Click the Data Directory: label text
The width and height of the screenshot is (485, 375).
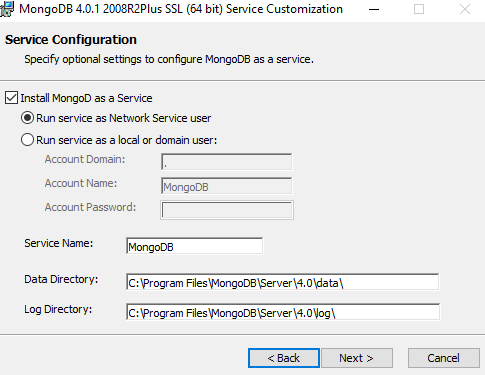(61, 279)
